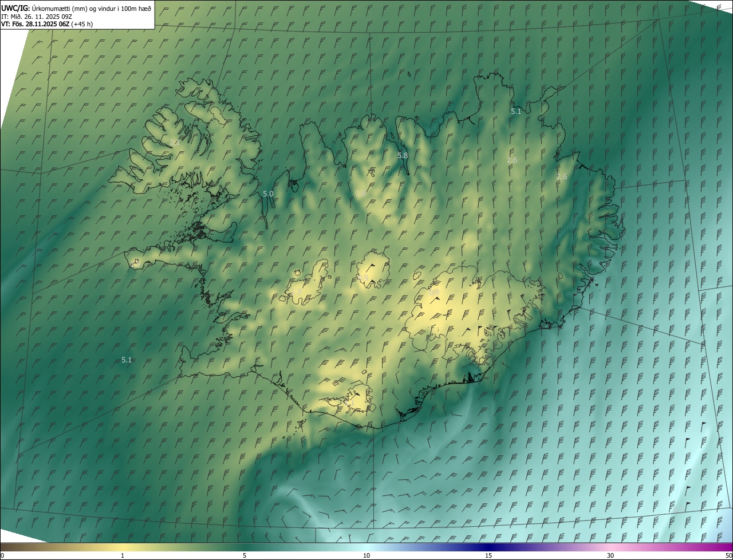Click the colorbar tick label 5
The height and width of the screenshot is (560, 733).
(x=245, y=555)
